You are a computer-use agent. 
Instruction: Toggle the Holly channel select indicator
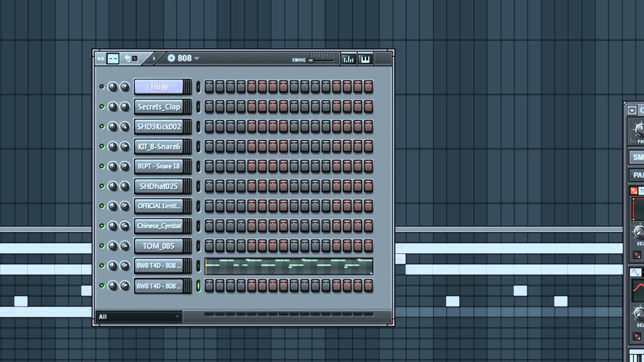point(198,87)
